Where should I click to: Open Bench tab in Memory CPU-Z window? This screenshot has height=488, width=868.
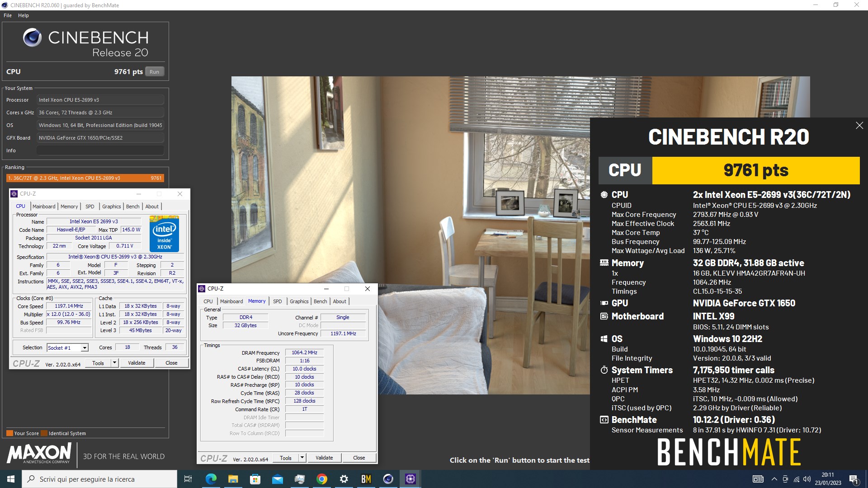tap(321, 301)
